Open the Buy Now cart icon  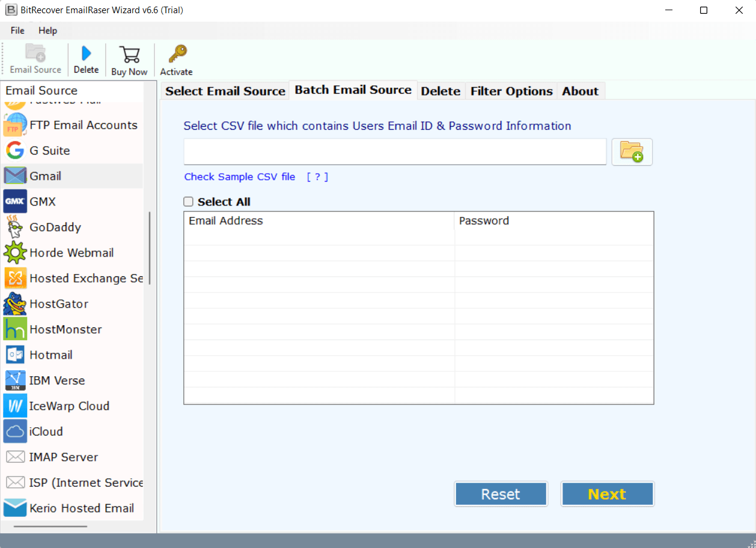(129, 55)
